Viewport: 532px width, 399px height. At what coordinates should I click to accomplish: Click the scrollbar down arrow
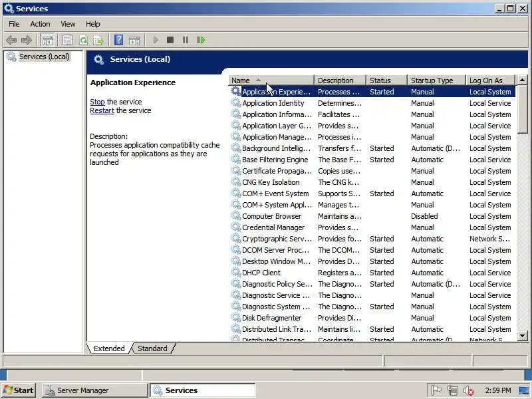pyautogui.click(x=523, y=336)
